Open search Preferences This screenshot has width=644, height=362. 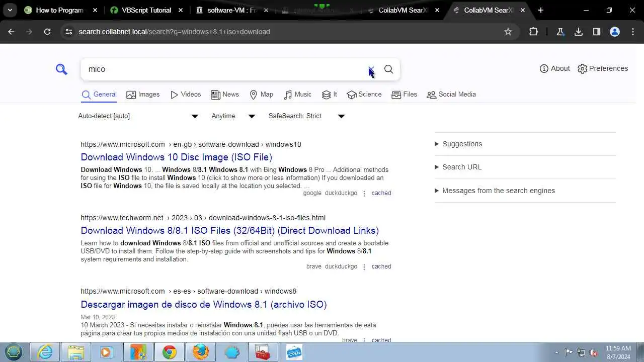click(x=602, y=68)
